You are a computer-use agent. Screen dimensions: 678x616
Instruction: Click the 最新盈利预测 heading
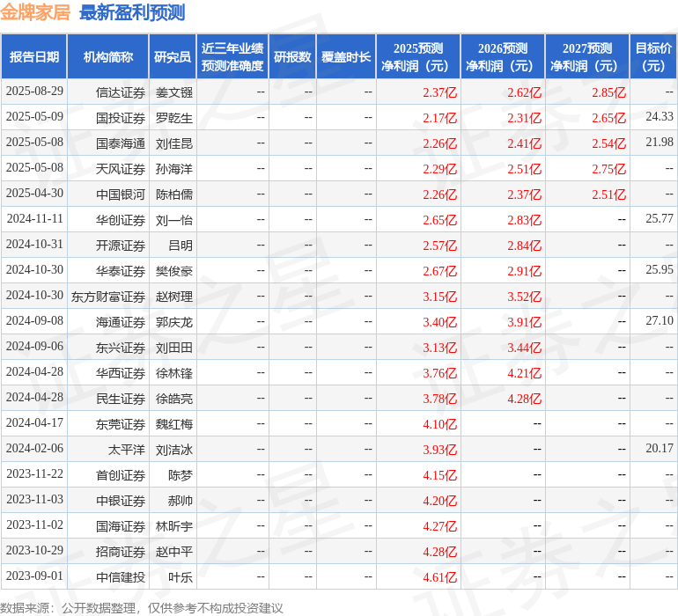point(132,12)
